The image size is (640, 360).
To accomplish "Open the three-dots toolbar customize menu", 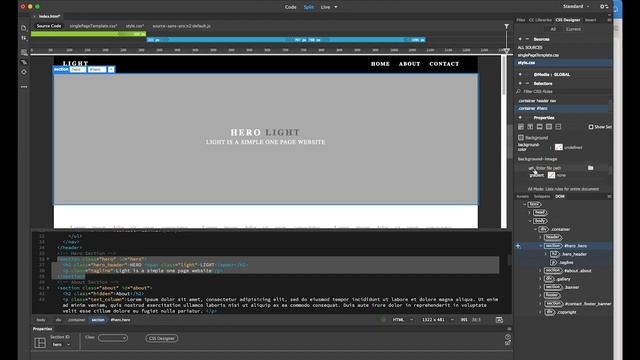I will tap(24, 87).
